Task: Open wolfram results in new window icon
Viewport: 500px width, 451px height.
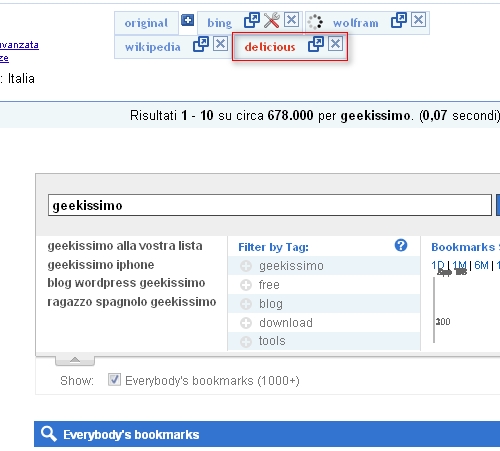Action: tap(399, 20)
